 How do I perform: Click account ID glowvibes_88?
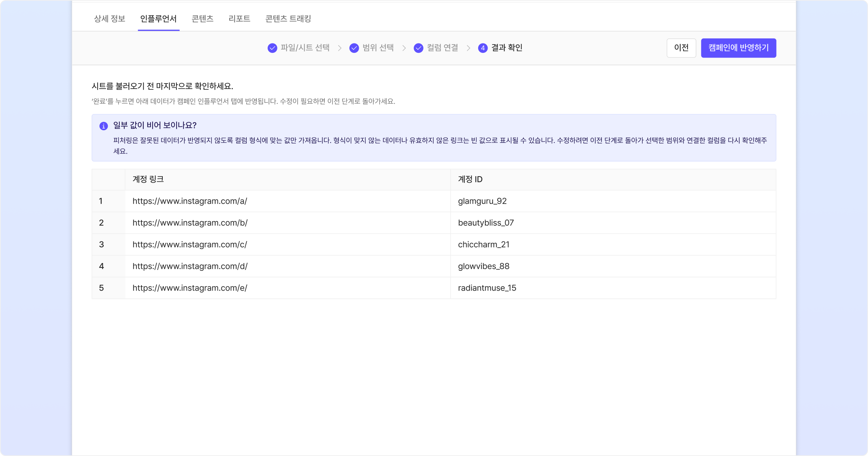point(484,266)
